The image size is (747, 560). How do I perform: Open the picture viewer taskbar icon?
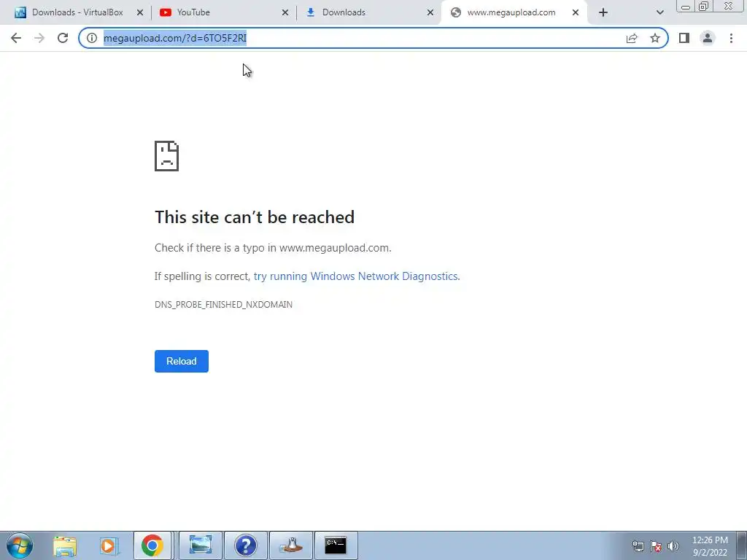200,545
